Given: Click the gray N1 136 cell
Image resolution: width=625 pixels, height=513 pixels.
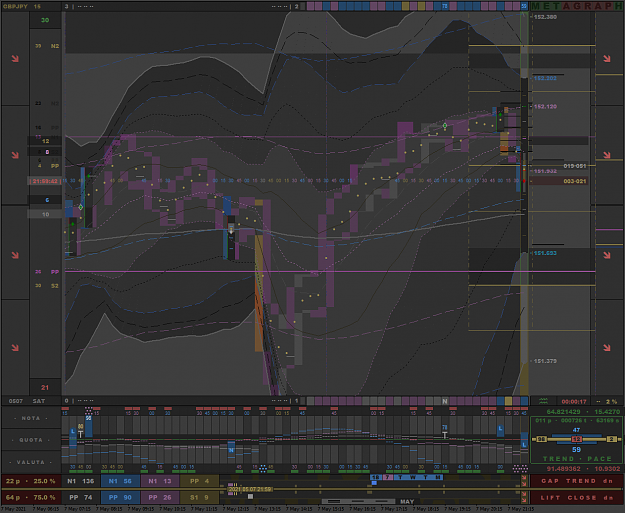Looking at the screenshot, I should [x=80, y=481].
